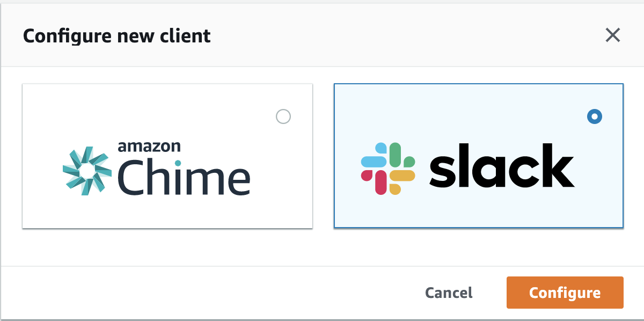Click the small "amazon" text above Chime
The width and height of the screenshot is (644, 321).
149,145
